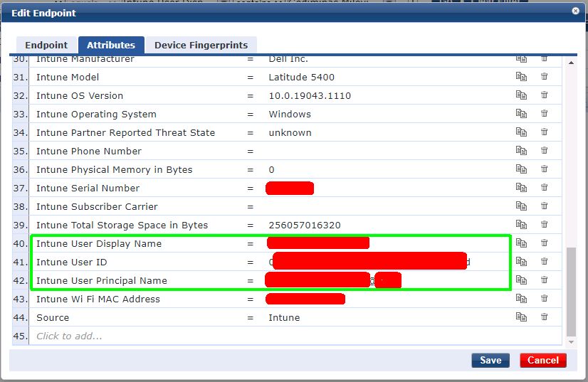
Task: Click the 'Intune Wi Fi MAC Address' name
Action: [x=98, y=299]
